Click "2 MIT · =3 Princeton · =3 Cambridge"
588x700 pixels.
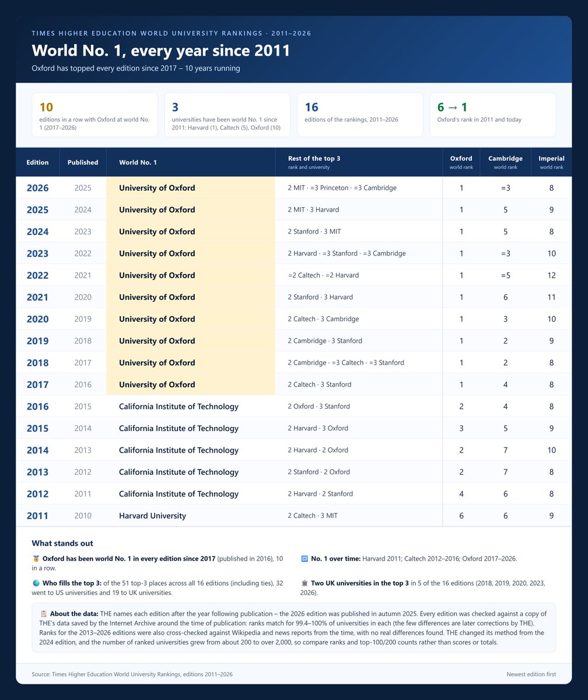pos(342,188)
